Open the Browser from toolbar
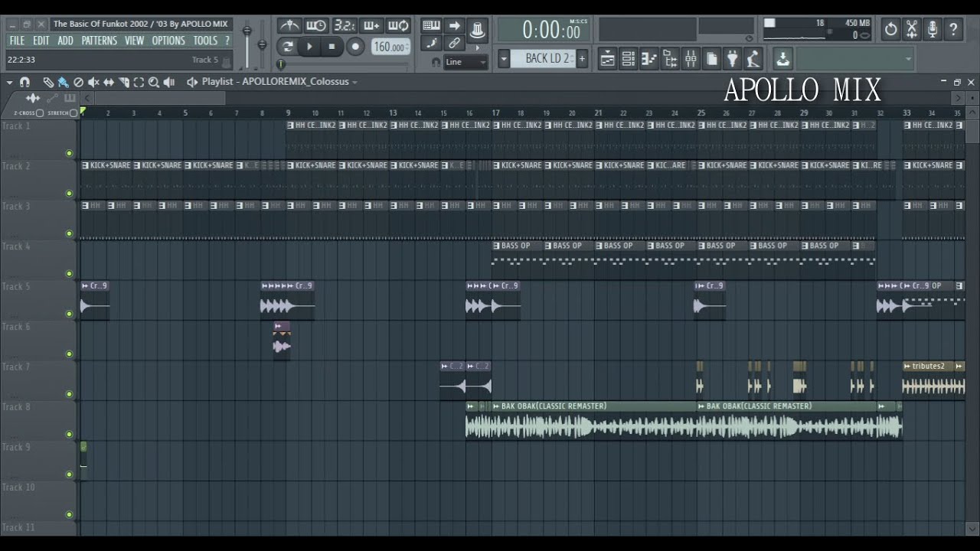980x551 pixels. pyautogui.click(x=670, y=58)
